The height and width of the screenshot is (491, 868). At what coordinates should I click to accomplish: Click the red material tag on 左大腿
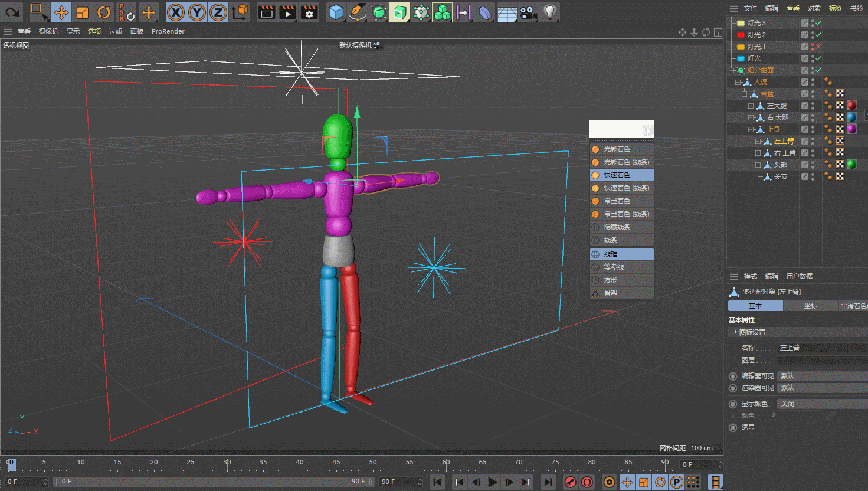tap(851, 105)
